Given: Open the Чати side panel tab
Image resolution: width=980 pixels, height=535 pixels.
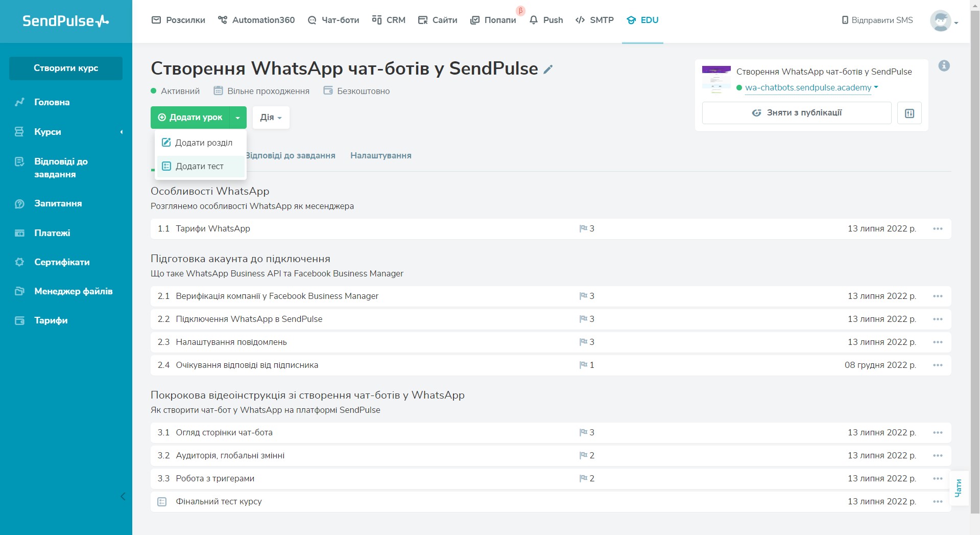Looking at the screenshot, I should click(x=958, y=487).
